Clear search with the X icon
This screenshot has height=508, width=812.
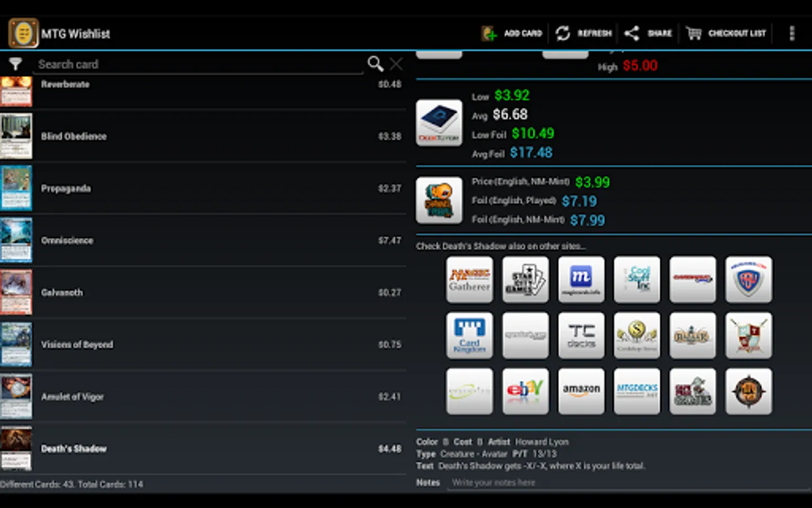pos(396,64)
